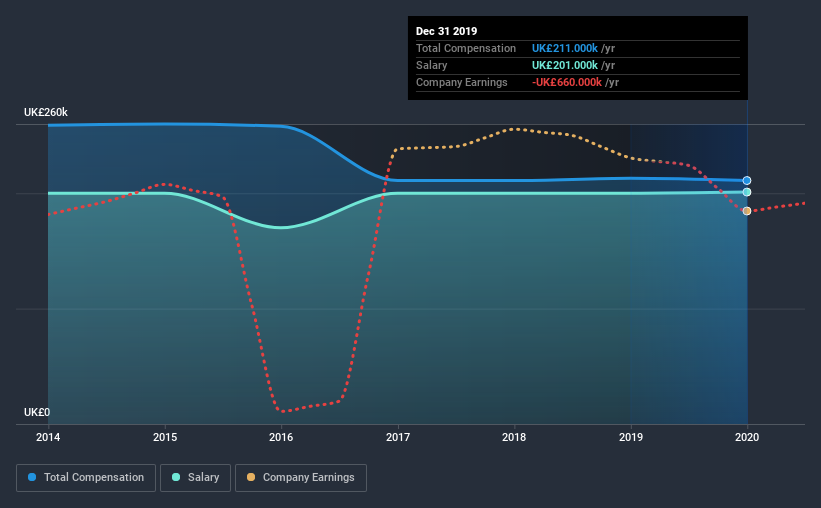Viewport: 821px width, 508px height.
Task: Click the 2015 x-axis label
Action: click(x=165, y=437)
